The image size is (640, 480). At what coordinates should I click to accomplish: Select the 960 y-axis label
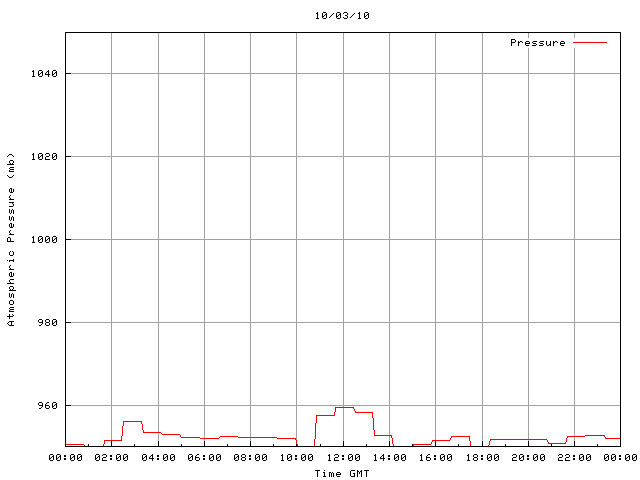[x=47, y=406]
